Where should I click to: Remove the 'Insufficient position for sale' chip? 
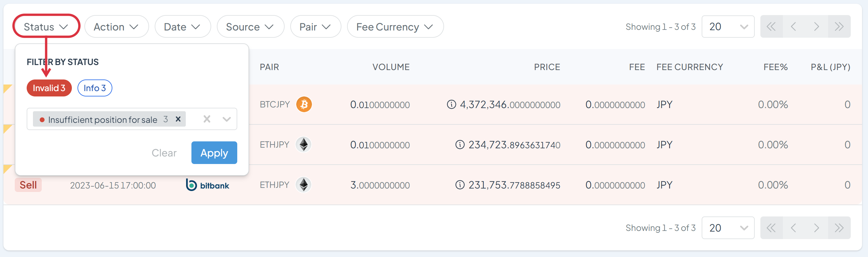[x=178, y=119]
